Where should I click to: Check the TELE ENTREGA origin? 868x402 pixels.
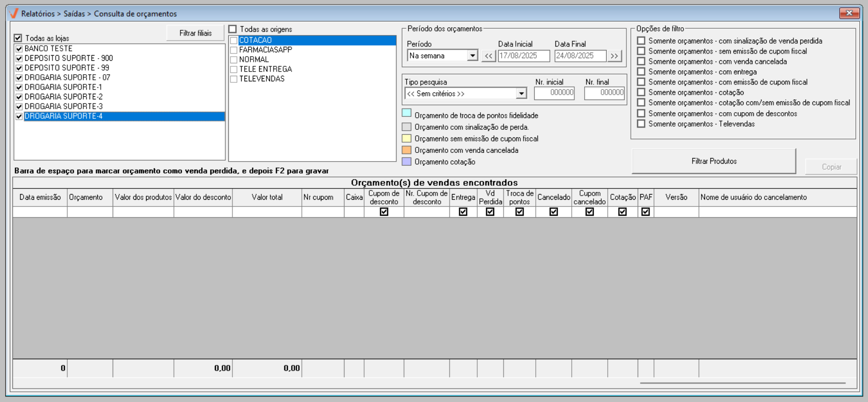tap(234, 69)
